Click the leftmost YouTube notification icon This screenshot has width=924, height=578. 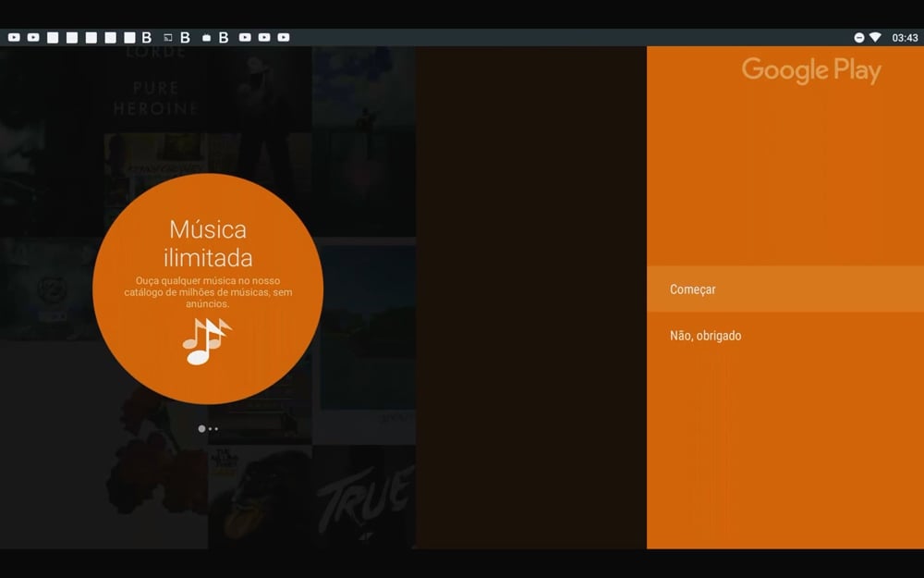pyautogui.click(x=14, y=38)
